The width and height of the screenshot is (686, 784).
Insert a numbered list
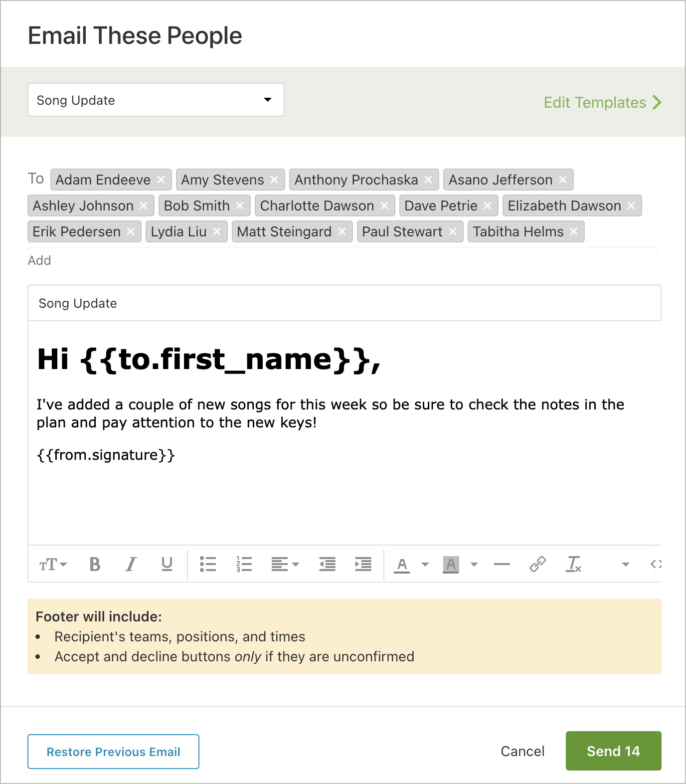pyautogui.click(x=244, y=565)
